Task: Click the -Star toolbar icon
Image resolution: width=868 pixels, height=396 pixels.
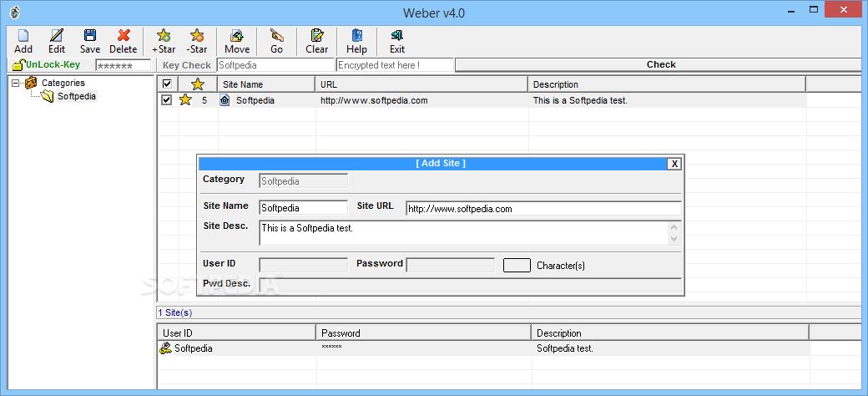Action: tap(197, 36)
